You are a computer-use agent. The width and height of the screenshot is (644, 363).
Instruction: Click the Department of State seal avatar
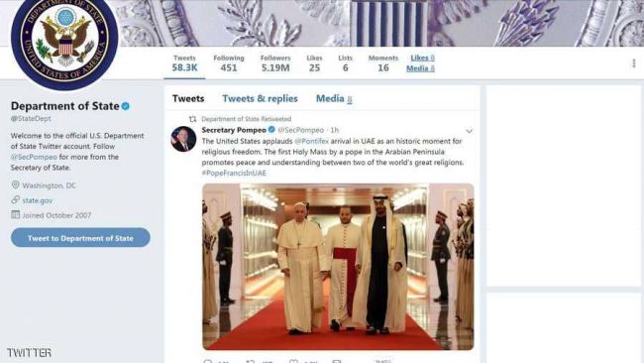pyautogui.click(x=64, y=41)
